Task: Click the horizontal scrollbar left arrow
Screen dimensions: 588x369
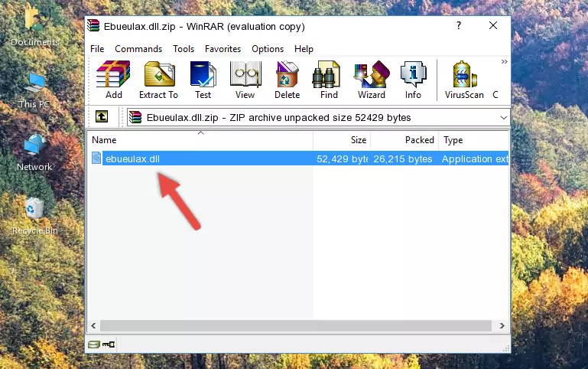Action: (x=94, y=325)
